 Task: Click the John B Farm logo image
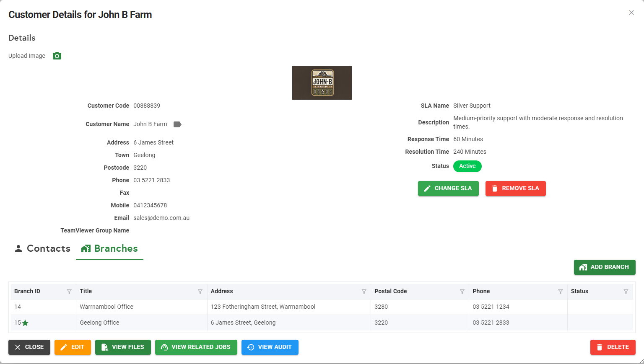[322, 83]
